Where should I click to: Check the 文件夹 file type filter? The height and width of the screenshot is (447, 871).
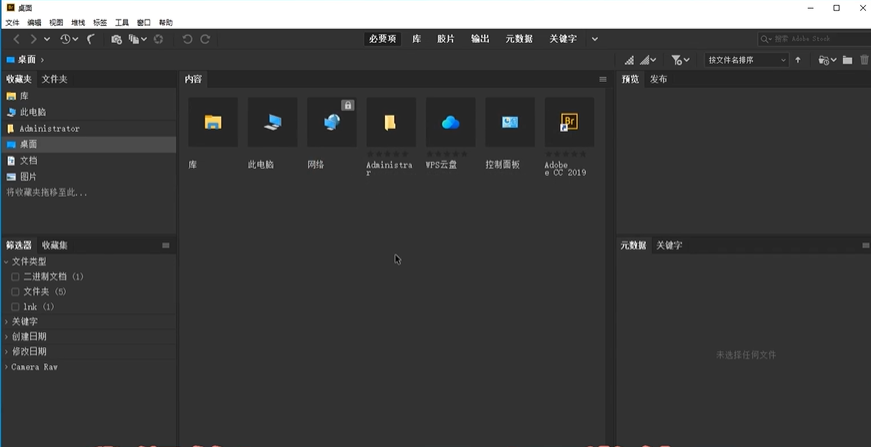click(x=15, y=291)
